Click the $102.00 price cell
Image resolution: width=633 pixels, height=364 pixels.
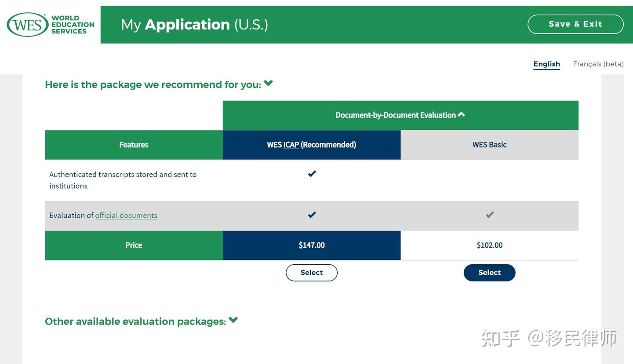[489, 245]
